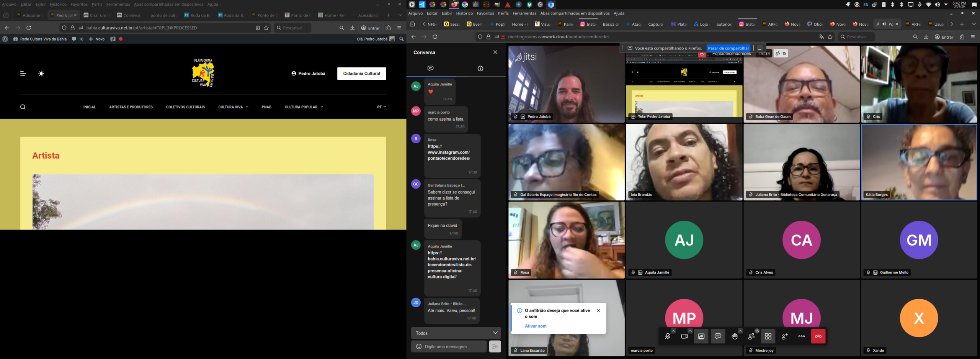Click the search magnifier on Cultura Viva site
The height and width of the screenshot is (359, 980).
[23, 107]
